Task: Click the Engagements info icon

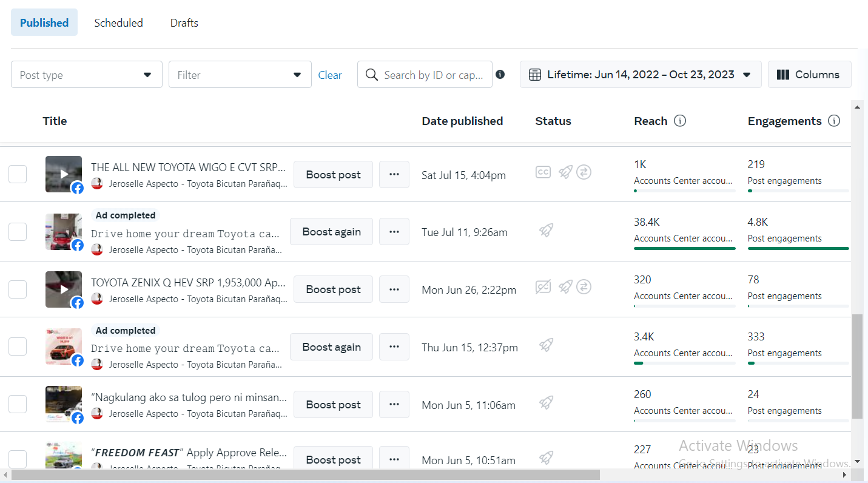Action: 834,121
